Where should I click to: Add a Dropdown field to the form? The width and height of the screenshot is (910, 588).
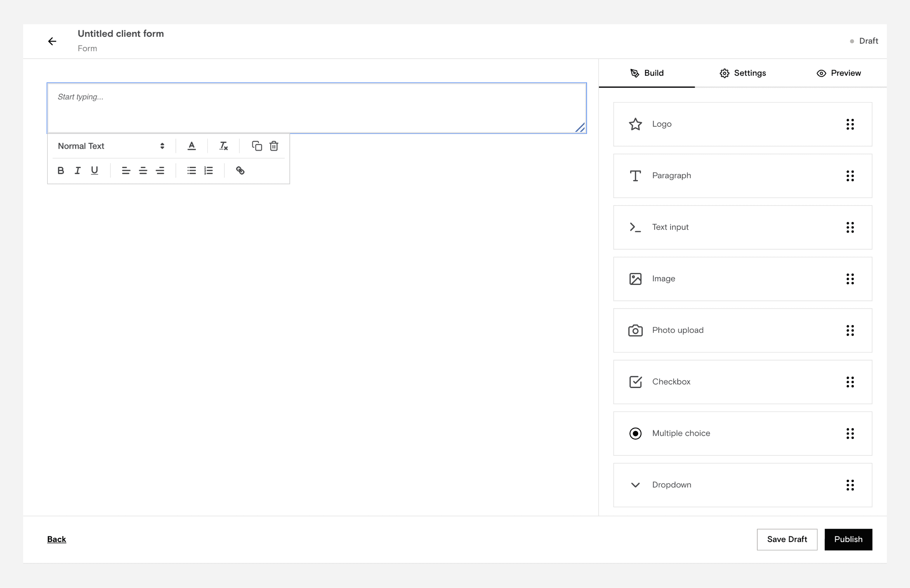click(742, 485)
